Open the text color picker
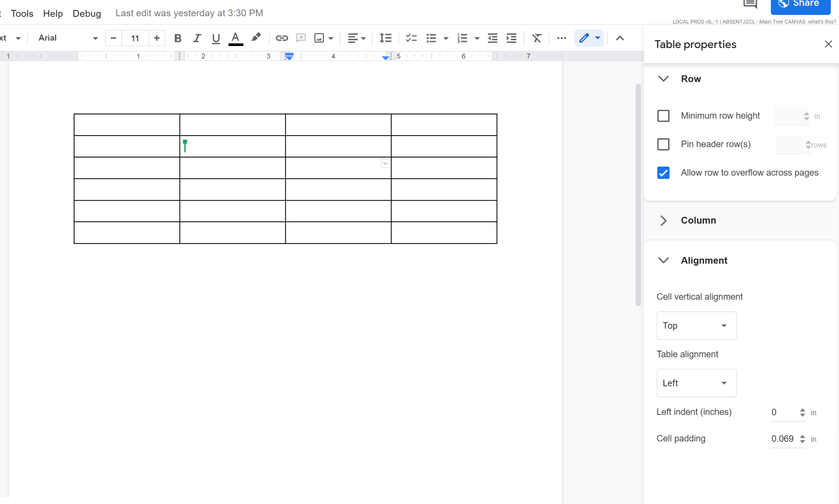 [235, 38]
